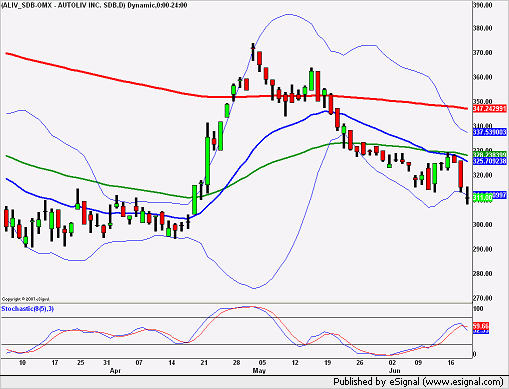
Task: Click the date label 31 on time axis
Action: 107,363
